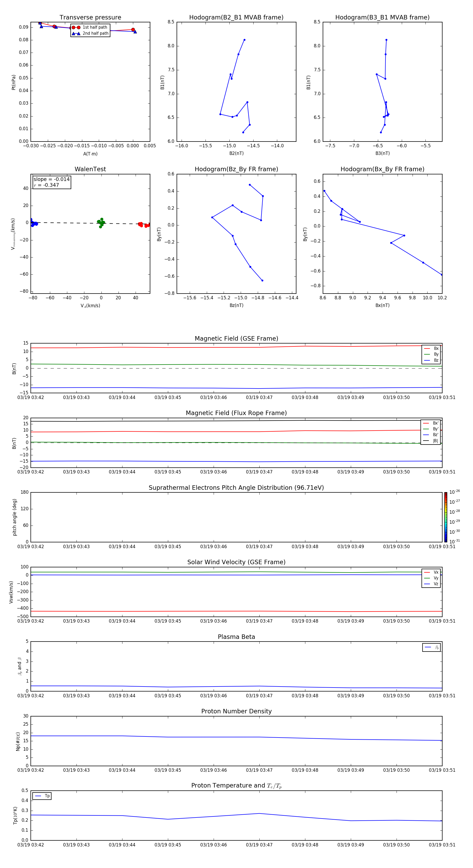Screen dimensions: 473x868
Task: Click the 'Hodogram(Bx_By FR frame)' title
Action: coord(382,169)
